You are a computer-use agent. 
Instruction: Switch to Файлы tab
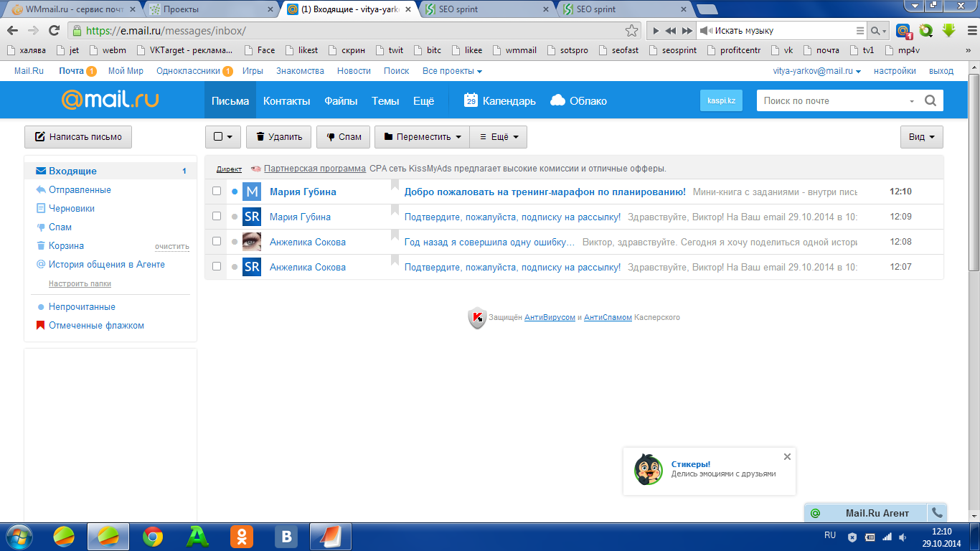click(x=341, y=100)
